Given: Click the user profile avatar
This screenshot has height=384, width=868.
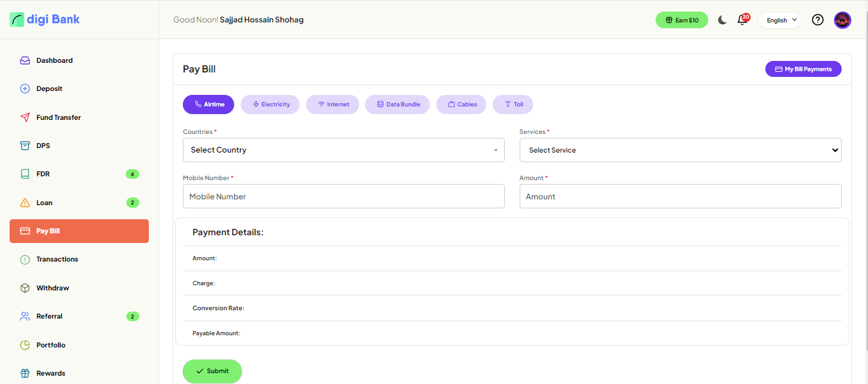Looking at the screenshot, I should pyautogui.click(x=842, y=20).
